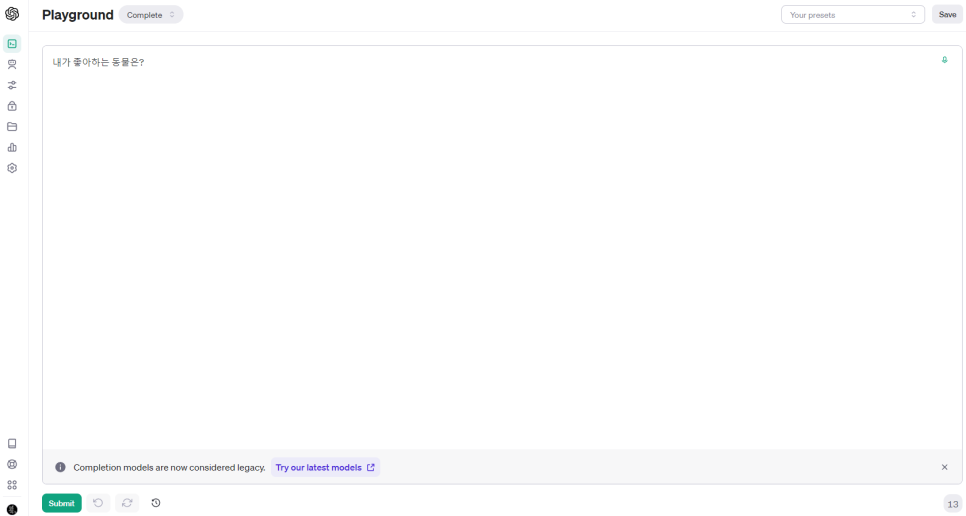Dismiss the legacy models banner

[x=944, y=467]
